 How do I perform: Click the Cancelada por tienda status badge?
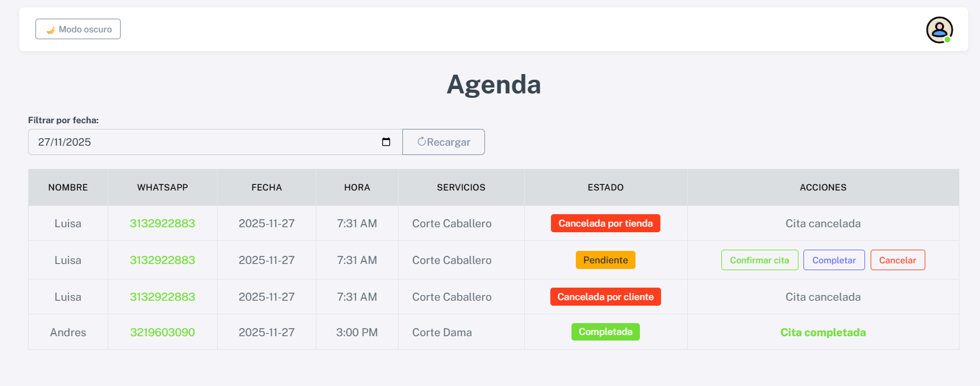coord(605,224)
